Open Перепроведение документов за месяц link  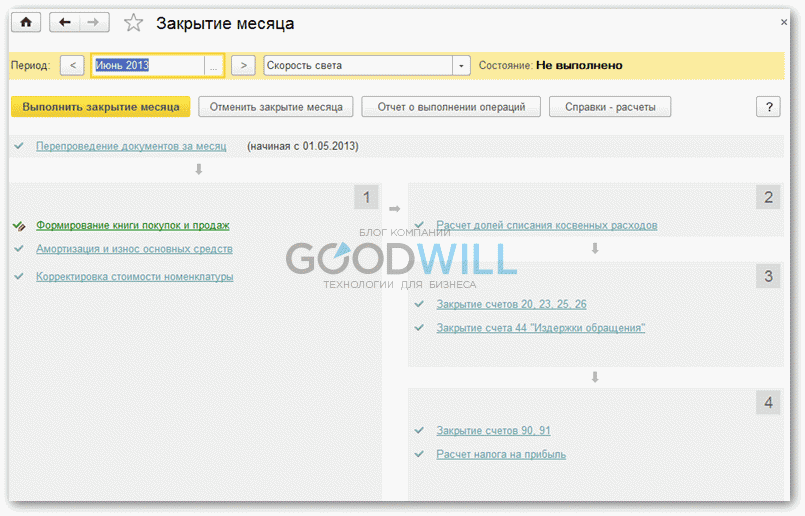131,146
